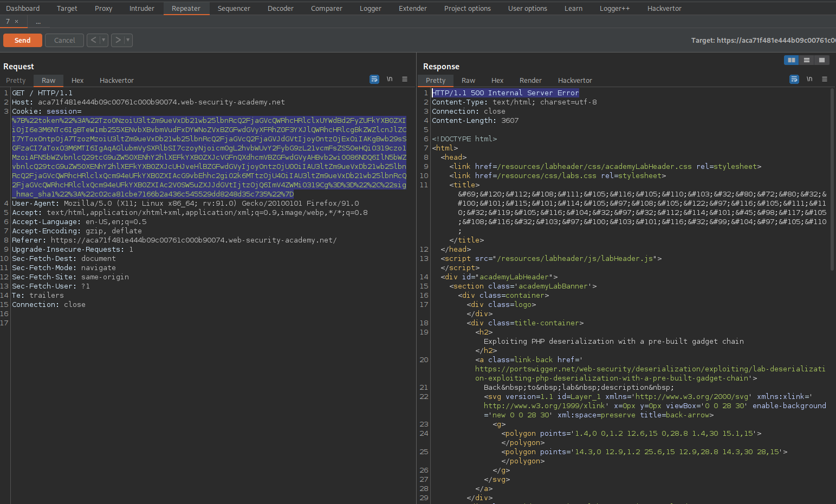Click 'Connection: close' line in request
This screenshot has height=504, width=836.
pyautogui.click(x=49, y=304)
